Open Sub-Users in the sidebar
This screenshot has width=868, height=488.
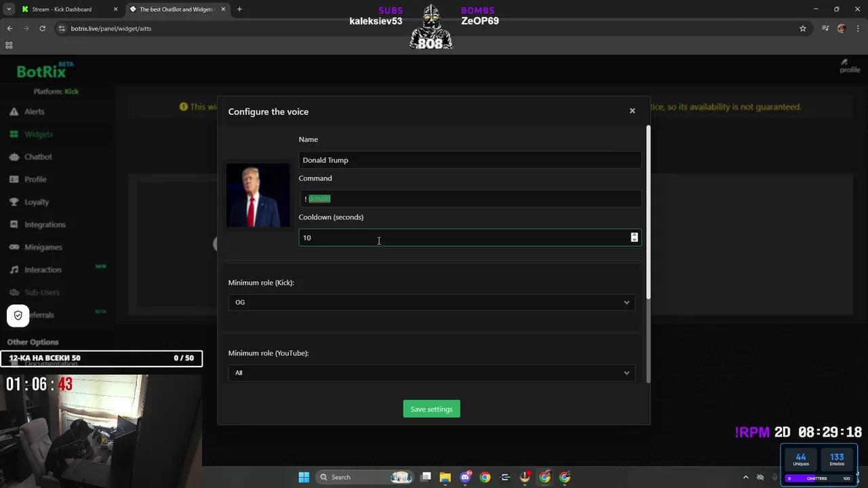tap(41, 292)
